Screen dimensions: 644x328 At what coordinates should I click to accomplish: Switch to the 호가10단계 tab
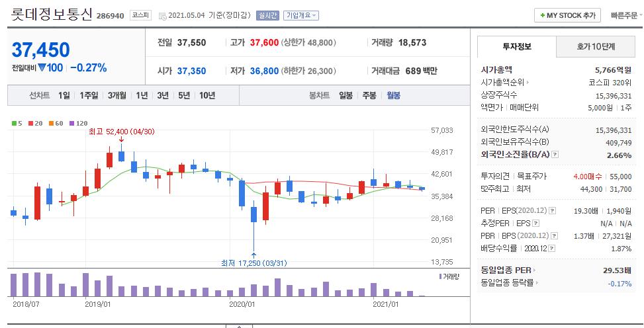(596, 46)
